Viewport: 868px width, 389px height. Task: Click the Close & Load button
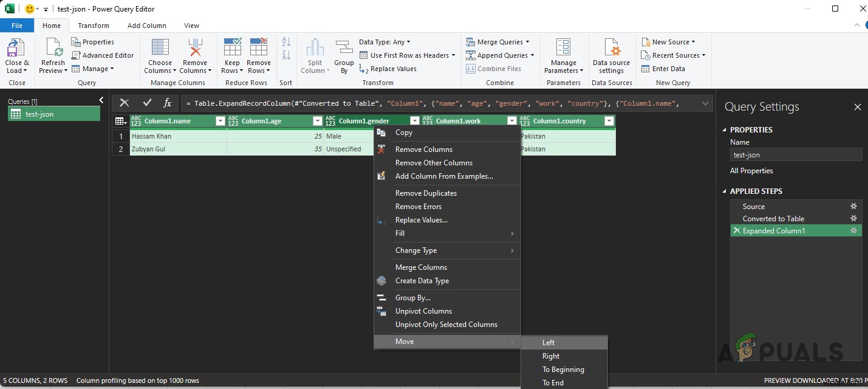[17, 55]
